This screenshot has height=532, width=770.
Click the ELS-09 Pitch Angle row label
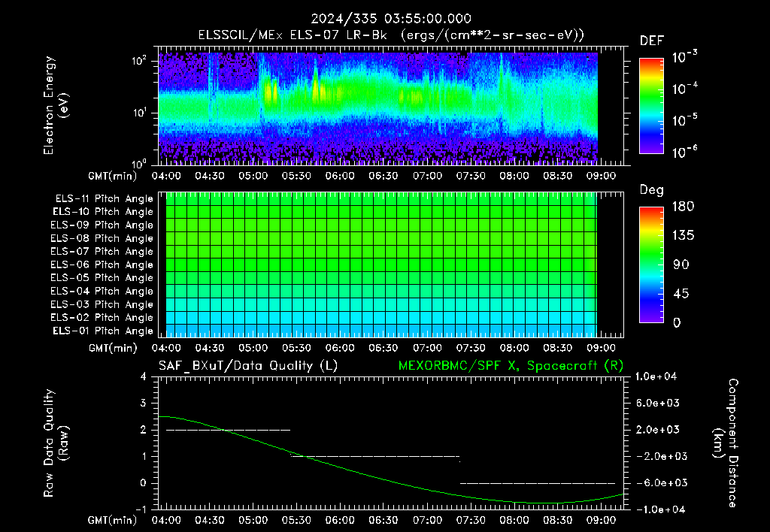tap(102, 225)
